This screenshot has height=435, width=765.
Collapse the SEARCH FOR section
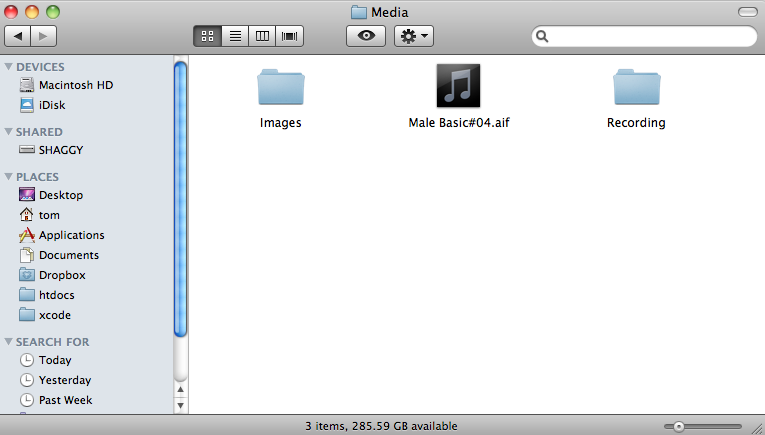9,342
